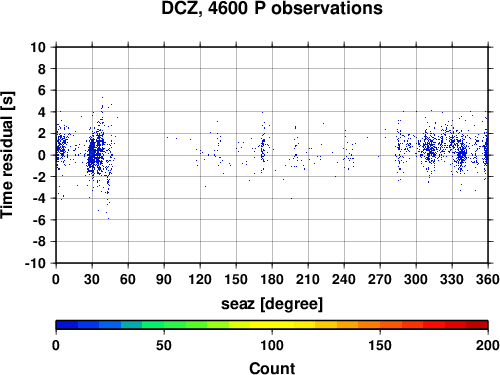Click the seaz [degree] axis label
Image resolution: width=500 pixels, height=375 pixels.
tap(272, 304)
